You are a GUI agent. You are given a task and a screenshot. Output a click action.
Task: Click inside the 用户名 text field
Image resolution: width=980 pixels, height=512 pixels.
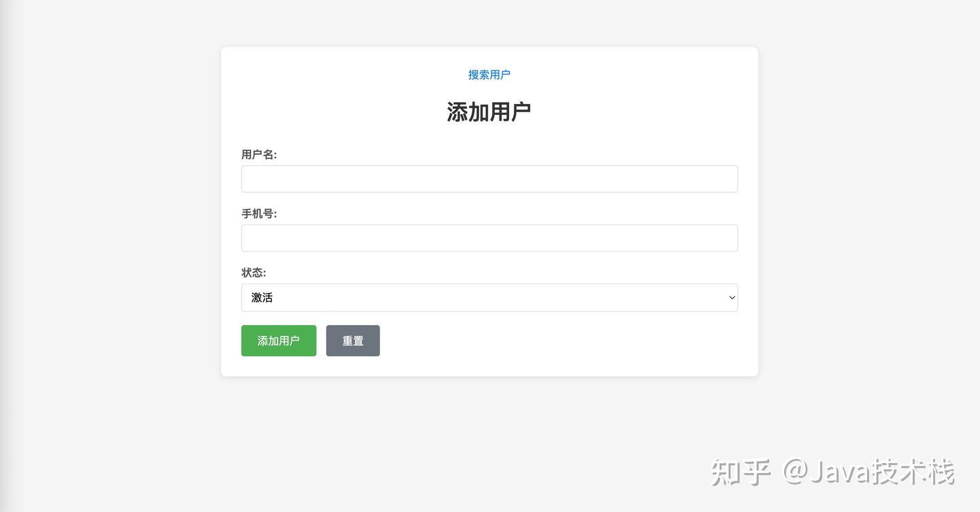click(489, 178)
